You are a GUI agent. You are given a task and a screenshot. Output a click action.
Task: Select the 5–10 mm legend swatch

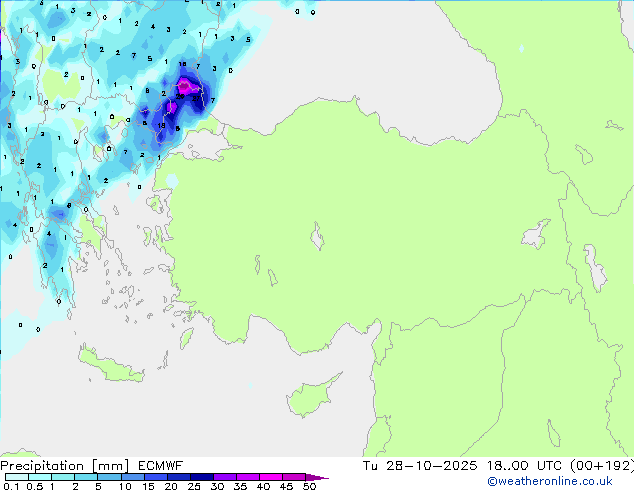109,477
